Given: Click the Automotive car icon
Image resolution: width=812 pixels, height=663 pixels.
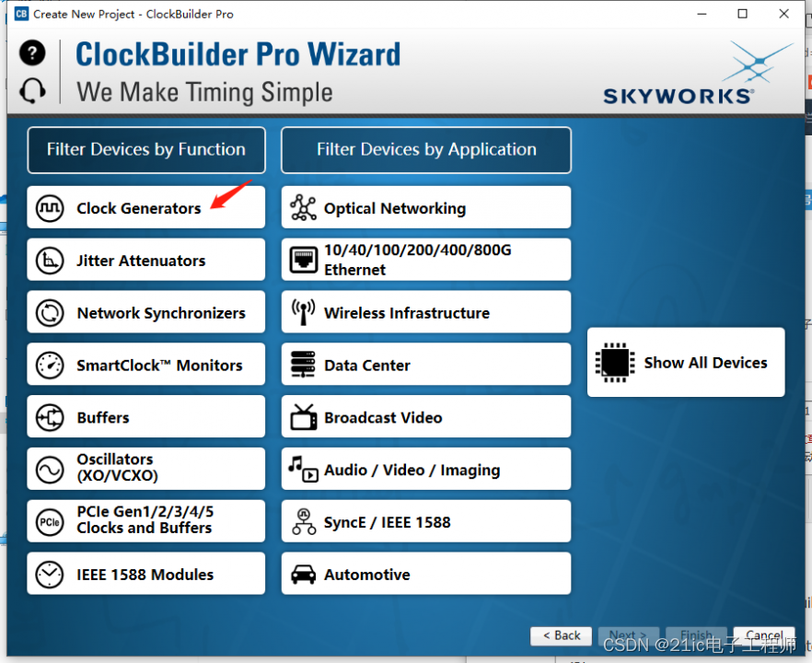Looking at the screenshot, I should [304, 575].
